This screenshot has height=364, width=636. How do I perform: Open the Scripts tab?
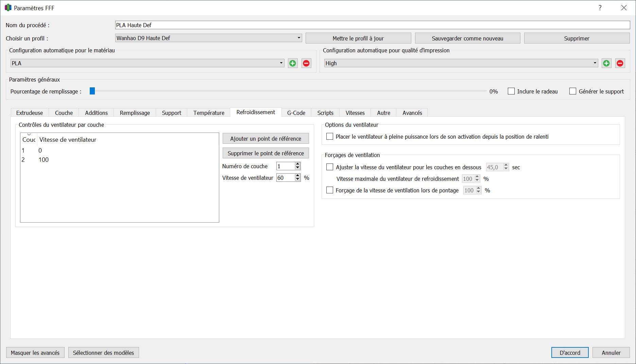click(x=325, y=113)
